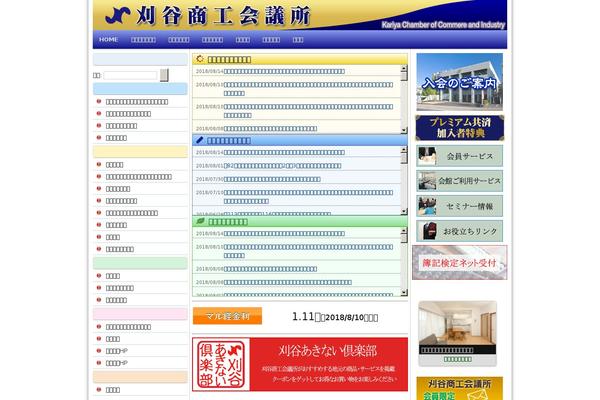This screenshot has width=600, height=400.
Task: Open the gold 会員限定 banner with envelope
Action: click(x=460, y=389)
